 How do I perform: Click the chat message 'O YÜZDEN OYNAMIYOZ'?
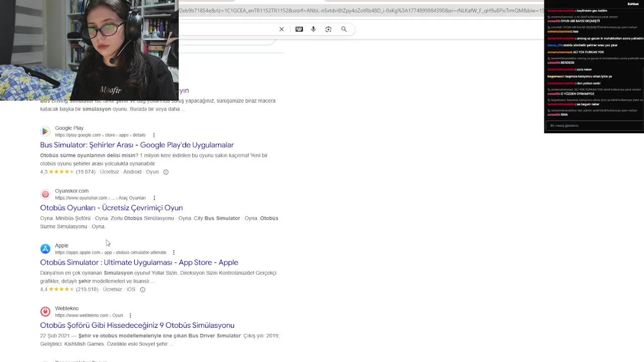click(578, 94)
